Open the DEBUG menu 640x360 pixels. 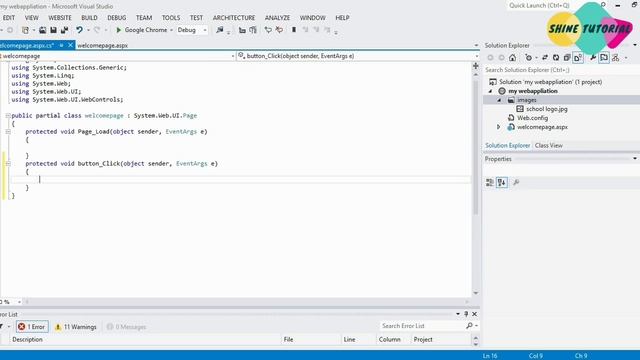(117, 18)
